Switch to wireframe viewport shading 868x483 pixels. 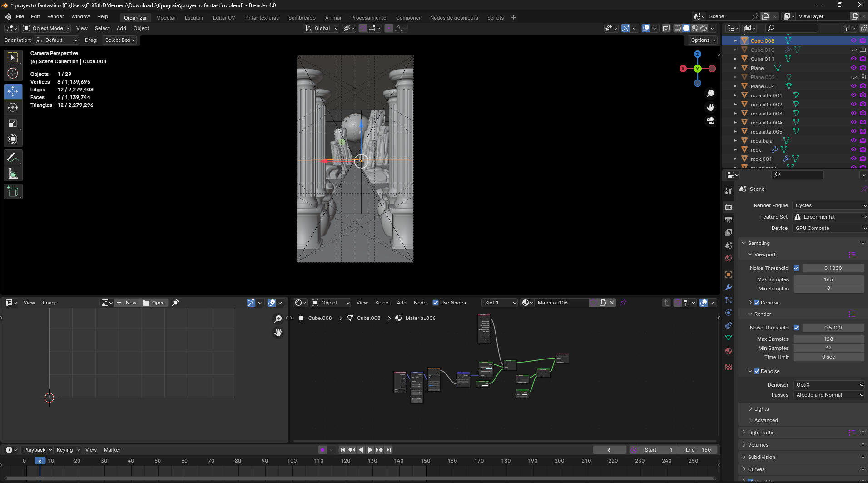[x=678, y=28]
